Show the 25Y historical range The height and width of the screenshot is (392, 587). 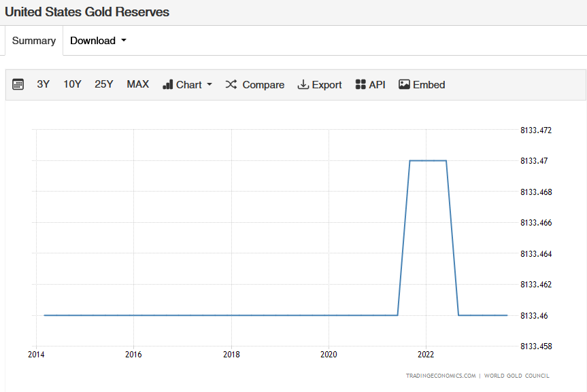(x=104, y=84)
